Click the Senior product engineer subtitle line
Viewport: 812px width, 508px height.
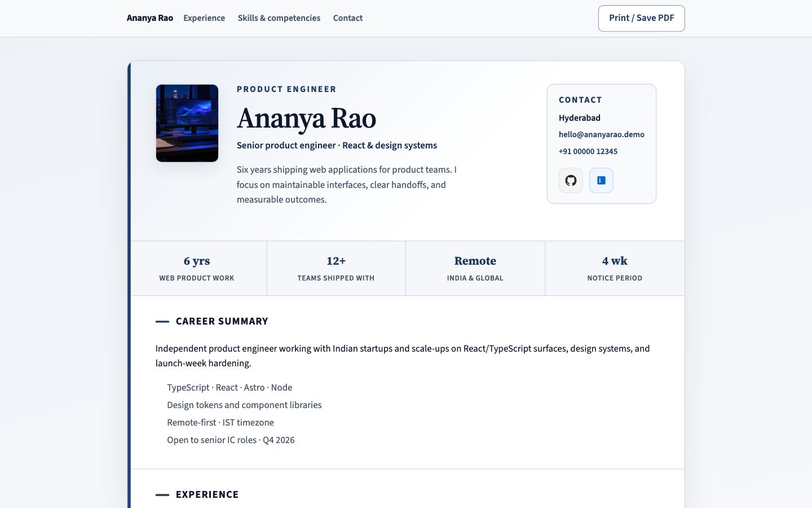(x=337, y=146)
